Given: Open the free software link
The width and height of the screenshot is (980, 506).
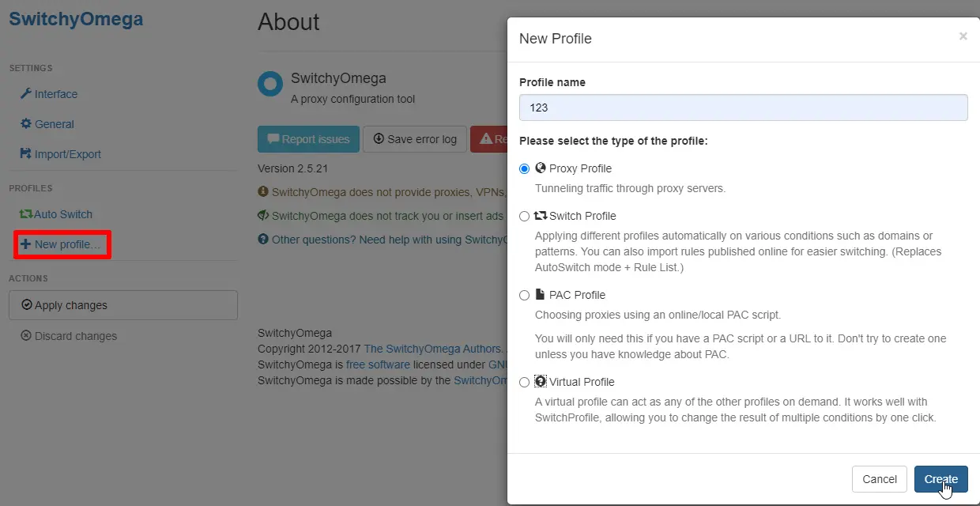Looking at the screenshot, I should pyautogui.click(x=378, y=364).
